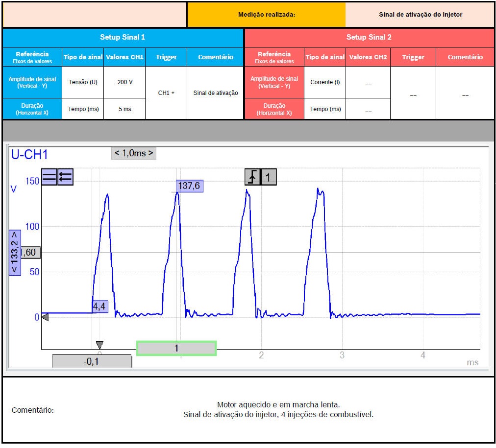Click the U-CH1 channel label
Screen dimensions: 496x448
pyautogui.click(x=29, y=155)
